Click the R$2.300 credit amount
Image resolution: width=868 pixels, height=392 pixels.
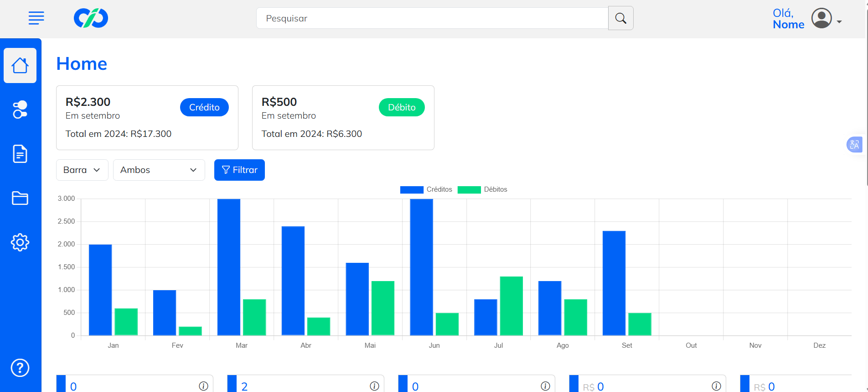pos(88,102)
